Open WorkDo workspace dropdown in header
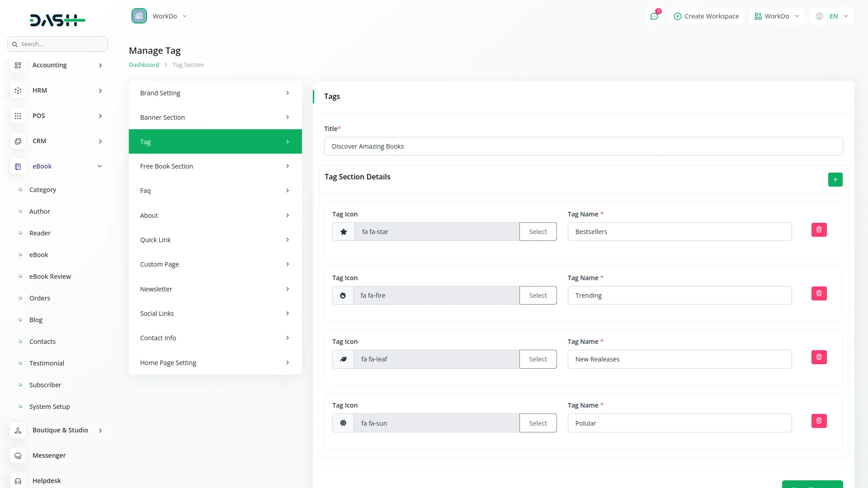The height and width of the screenshot is (488, 868). [x=777, y=16]
